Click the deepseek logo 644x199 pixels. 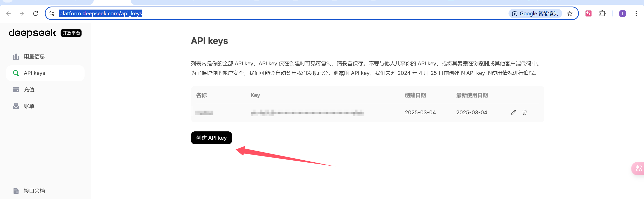pos(32,33)
